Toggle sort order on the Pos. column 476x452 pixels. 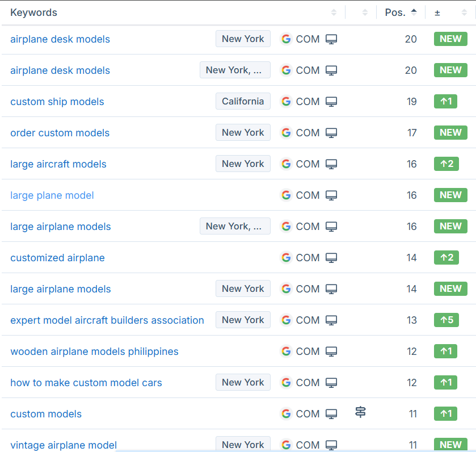pos(401,12)
